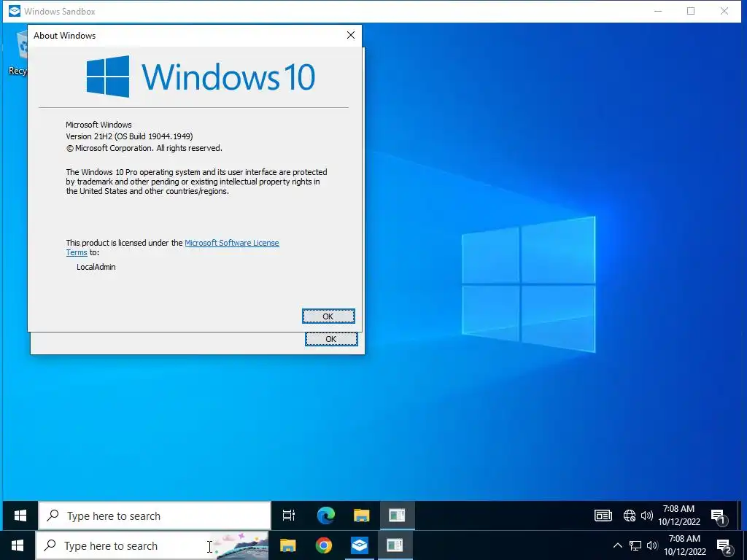This screenshot has width=747, height=560.
Task: Open Task View in the sandbox taskbar
Action: click(x=289, y=516)
